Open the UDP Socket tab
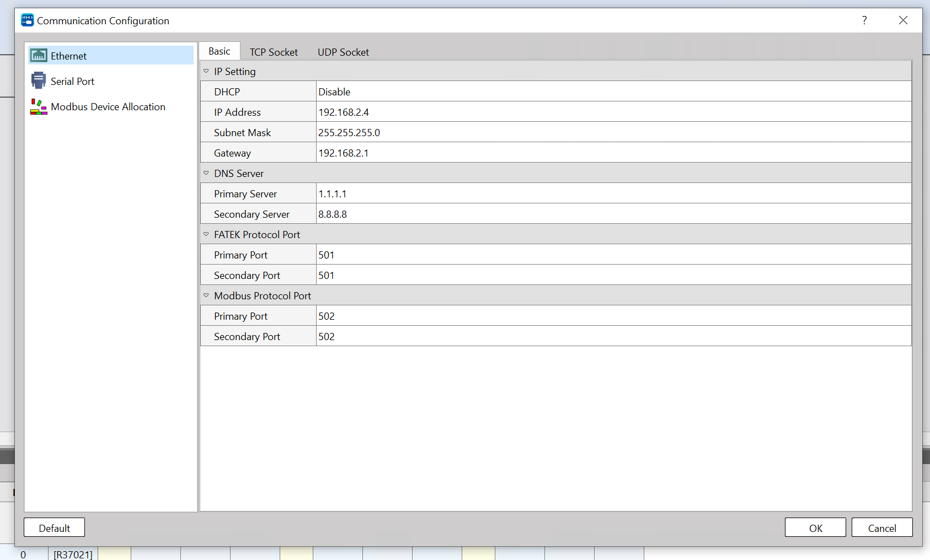 pyautogui.click(x=343, y=52)
